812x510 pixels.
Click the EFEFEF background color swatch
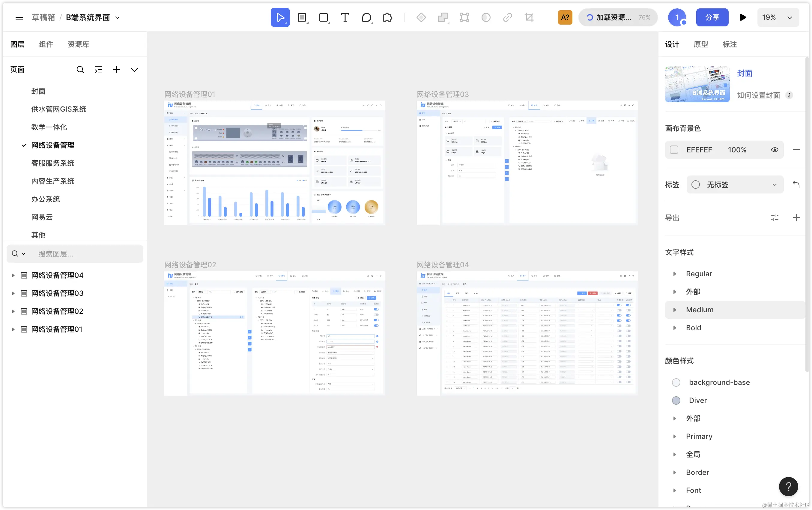click(x=674, y=150)
